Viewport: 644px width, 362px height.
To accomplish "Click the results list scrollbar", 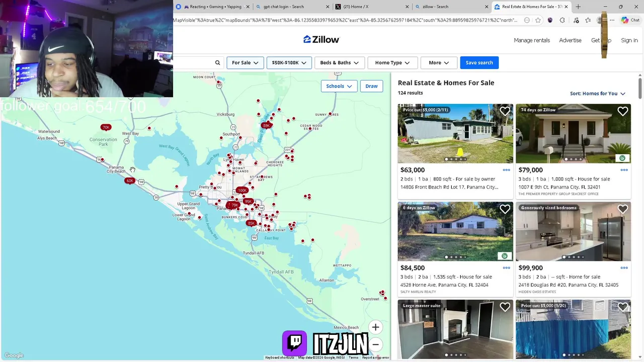I will pos(640,87).
